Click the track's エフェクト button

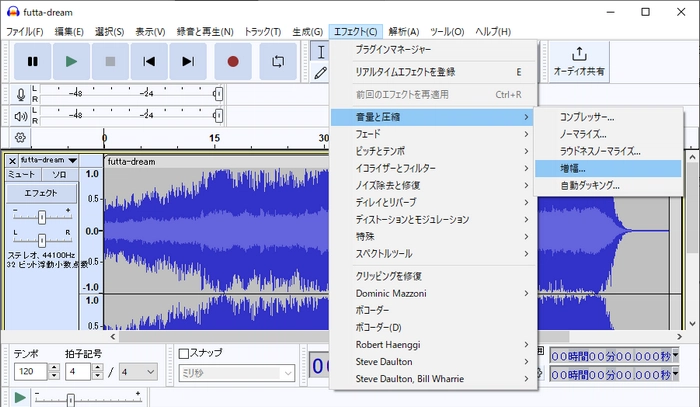(41, 193)
